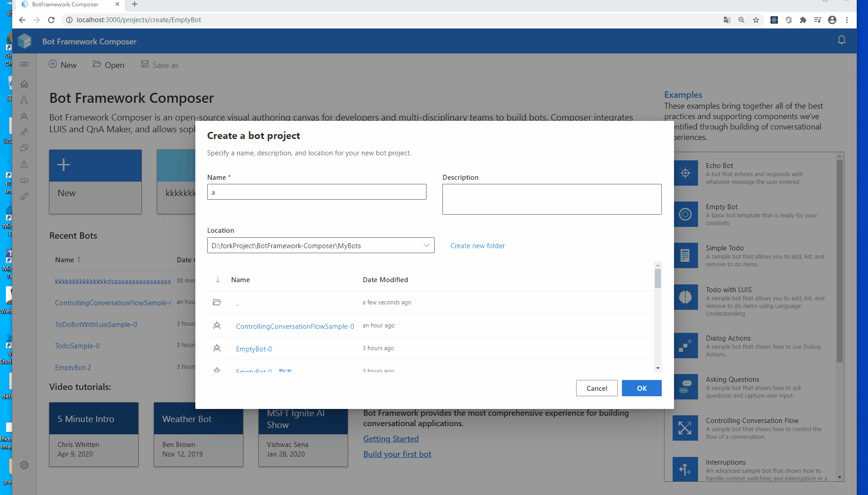Sort file list by Date Modified header
868x495 pixels.
pos(385,279)
